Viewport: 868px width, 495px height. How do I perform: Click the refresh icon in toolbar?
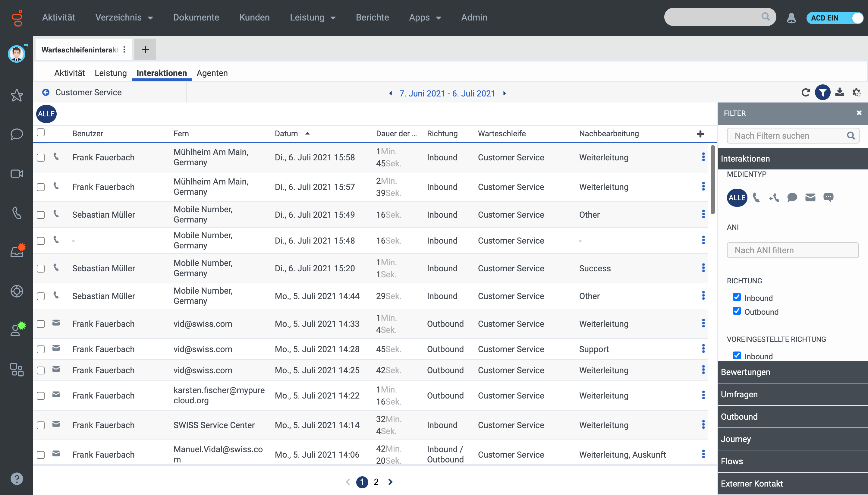[x=806, y=93]
